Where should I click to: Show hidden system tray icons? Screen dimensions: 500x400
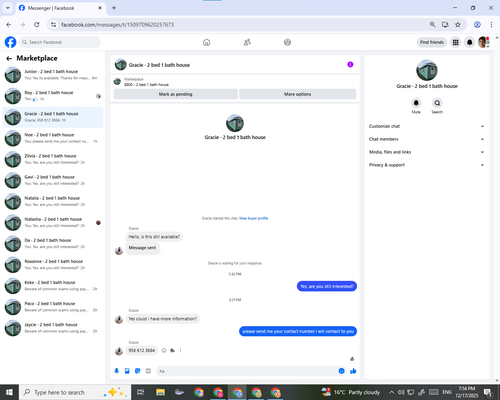(x=392, y=392)
